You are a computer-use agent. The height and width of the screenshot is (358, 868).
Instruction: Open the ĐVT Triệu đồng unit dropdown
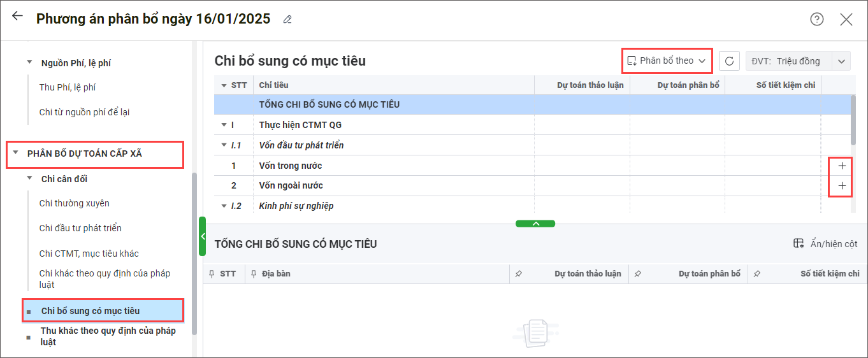(841, 61)
